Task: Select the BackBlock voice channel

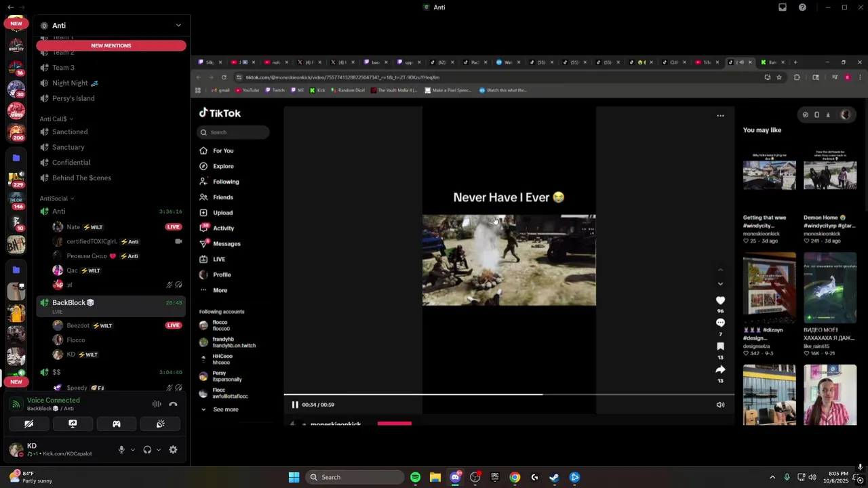Action: click(x=111, y=305)
